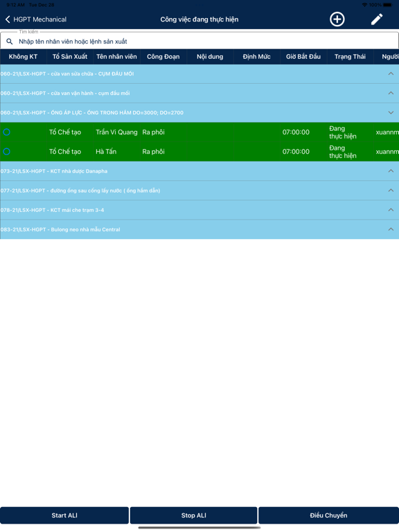Expand group '078-21/LSX-HGPT - KCT mái che trạm 3-4'
Viewport: 399px width, 532px height.
pyautogui.click(x=199, y=210)
